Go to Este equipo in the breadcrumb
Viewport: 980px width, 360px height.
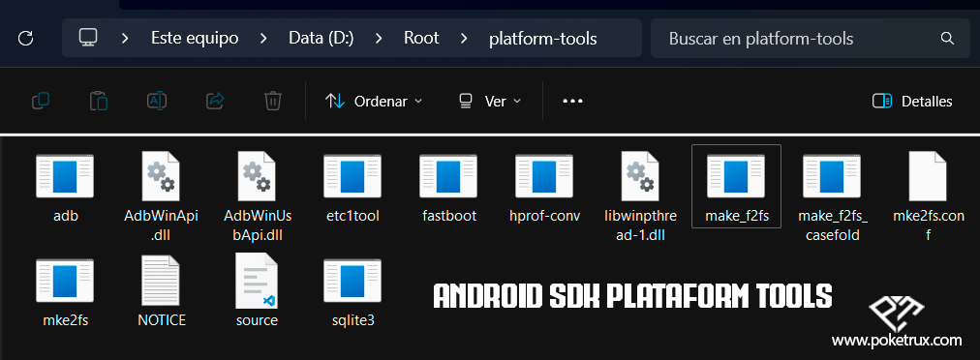point(195,38)
